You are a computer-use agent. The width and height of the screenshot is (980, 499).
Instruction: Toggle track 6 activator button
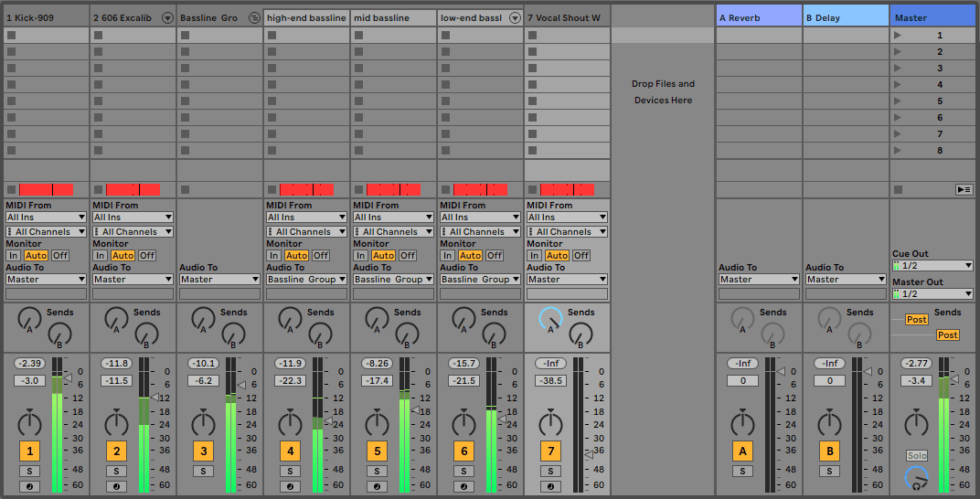tap(463, 451)
